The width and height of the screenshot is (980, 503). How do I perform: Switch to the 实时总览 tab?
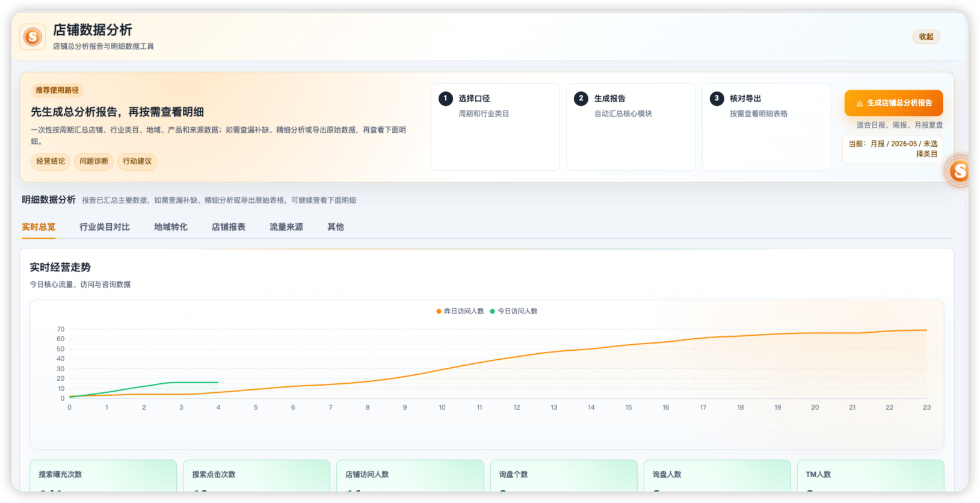click(x=39, y=227)
